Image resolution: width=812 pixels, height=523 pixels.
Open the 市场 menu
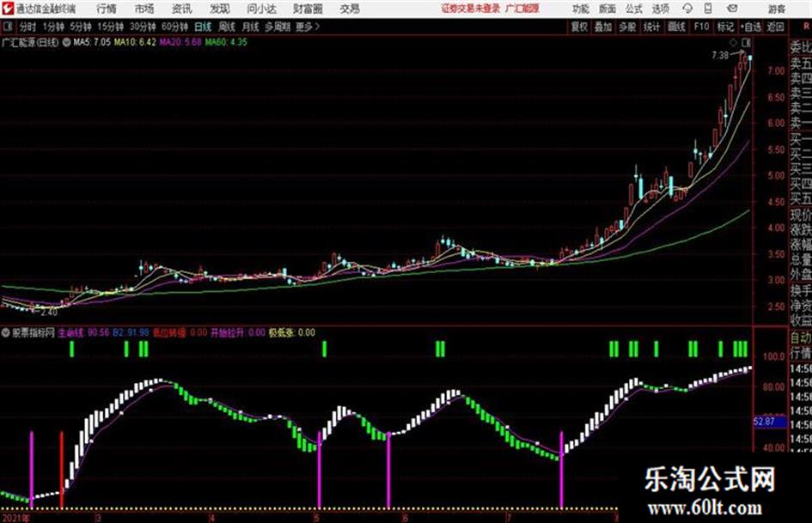tap(144, 9)
